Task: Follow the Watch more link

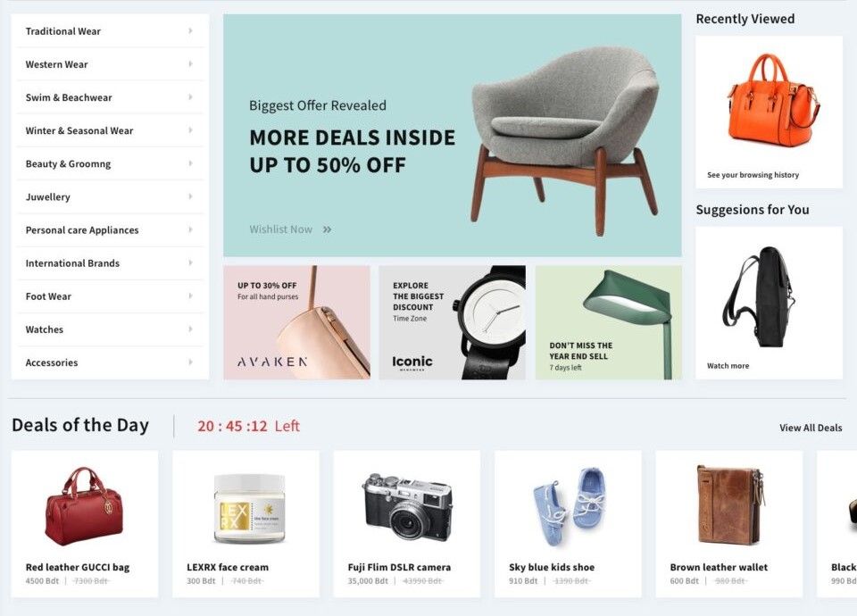Action: (x=728, y=366)
